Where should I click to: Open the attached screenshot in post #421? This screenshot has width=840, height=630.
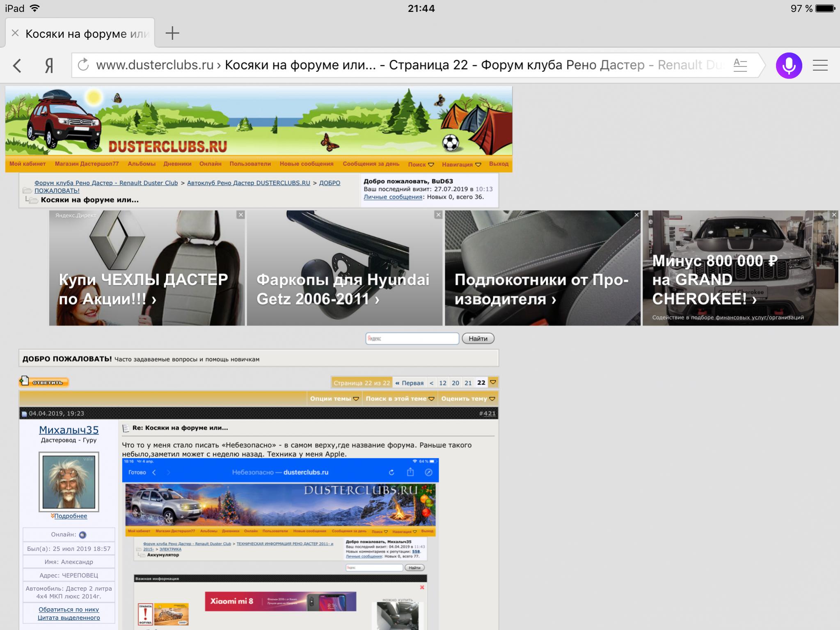click(x=281, y=544)
